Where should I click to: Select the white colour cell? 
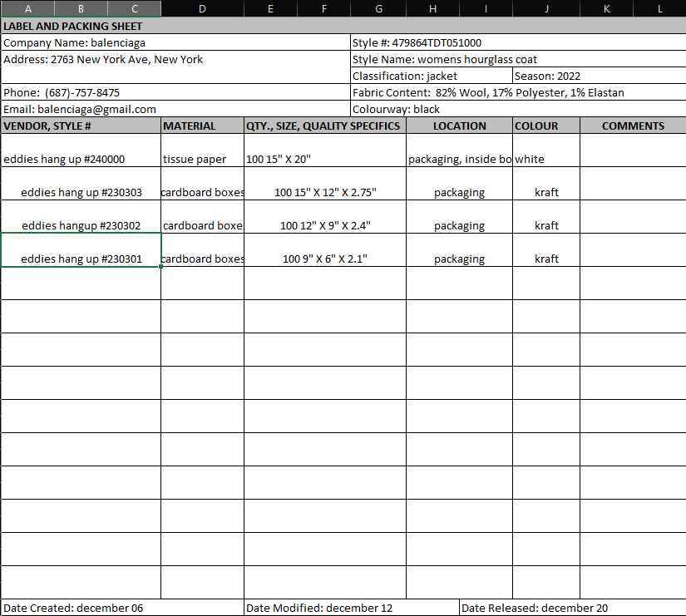pyautogui.click(x=546, y=150)
